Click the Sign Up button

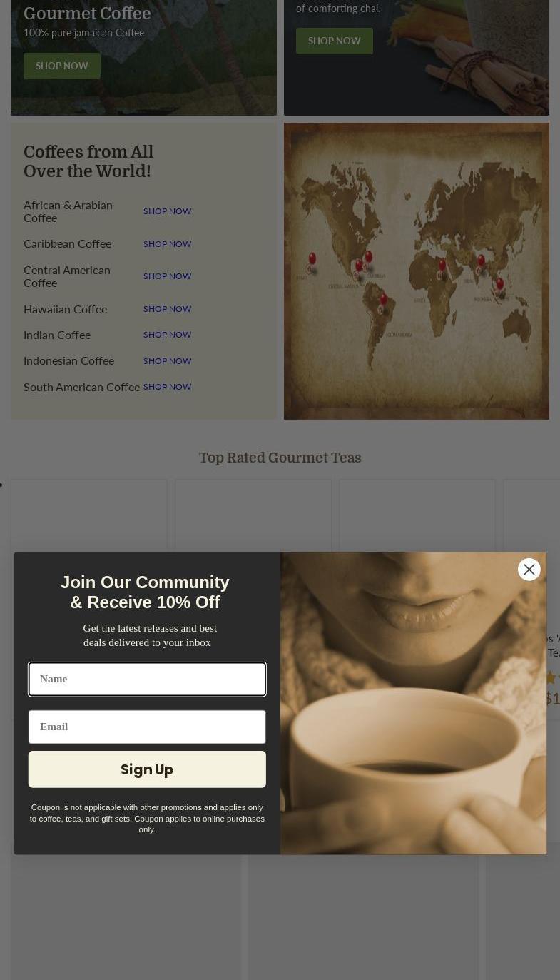[147, 769]
